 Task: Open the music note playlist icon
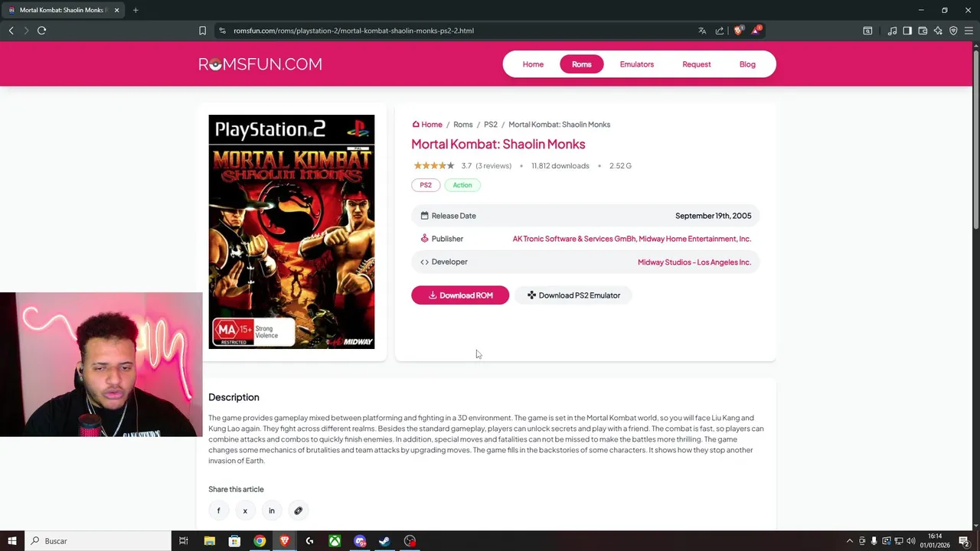pyautogui.click(x=892, y=31)
